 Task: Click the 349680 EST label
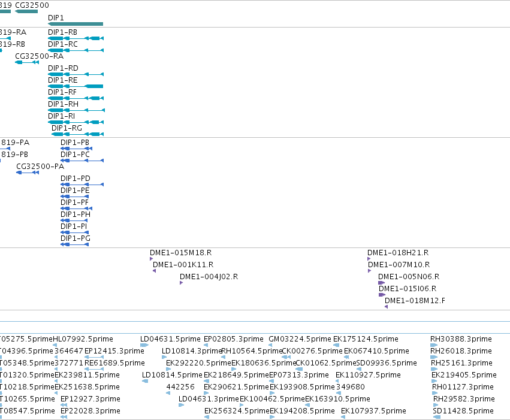pos(351,388)
